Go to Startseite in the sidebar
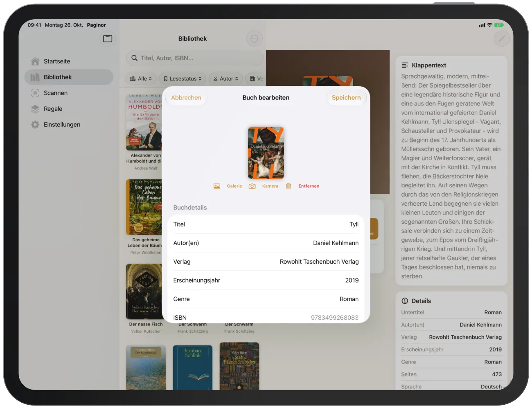Viewport: 532px width, 408px height. coord(69,61)
